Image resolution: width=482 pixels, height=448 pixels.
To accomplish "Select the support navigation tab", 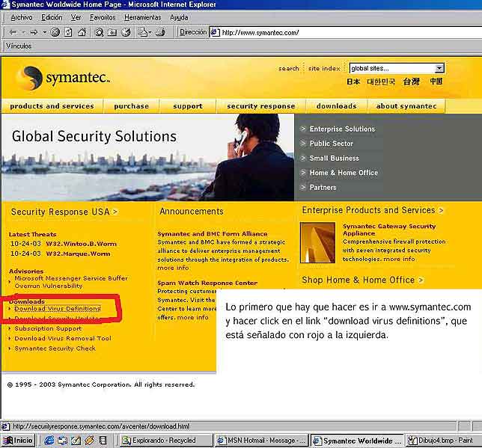I will click(x=188, y=106).
